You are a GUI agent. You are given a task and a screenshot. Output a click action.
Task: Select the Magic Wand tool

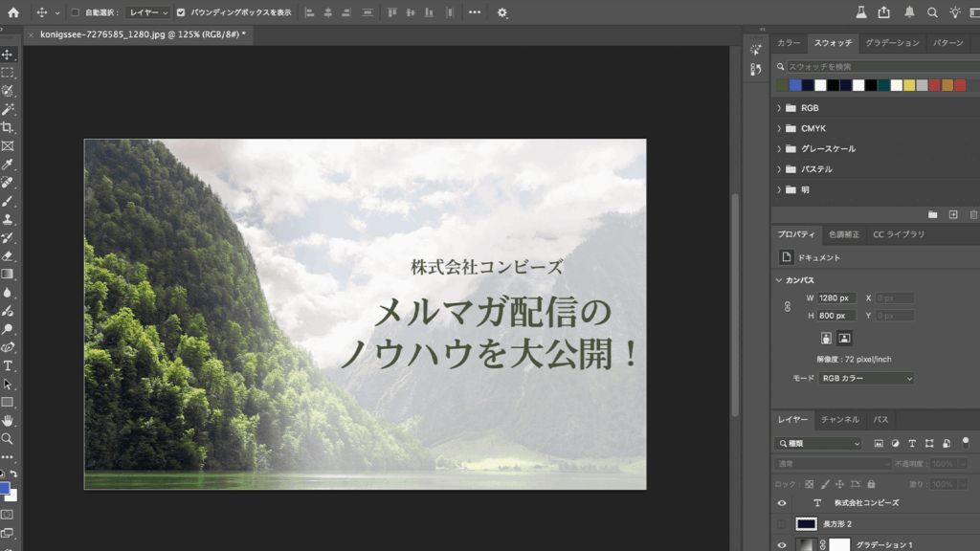point(8,109)
